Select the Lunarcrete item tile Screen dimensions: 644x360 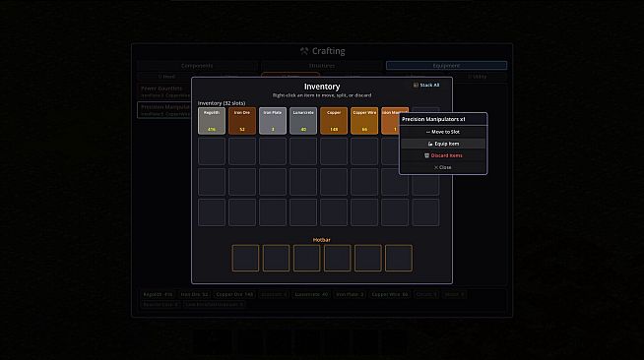[x=303, y=121]
